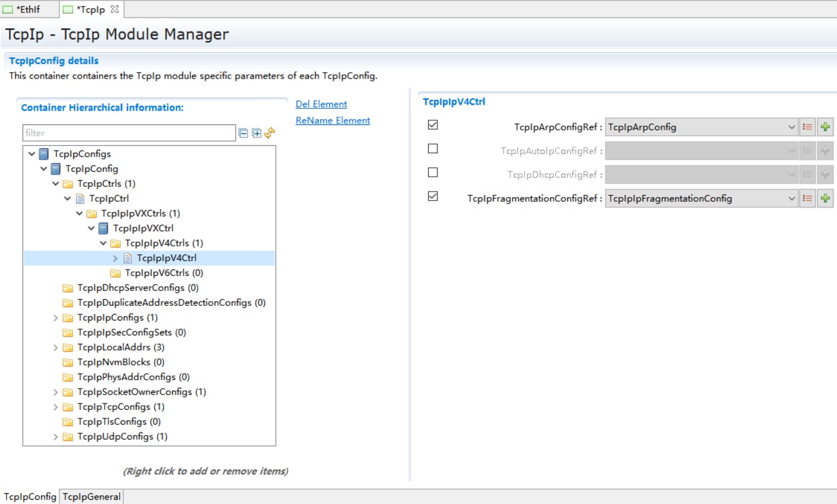837x504 pixels.
Task: Expand the TcpIpIpV4Ctrl tree node
Action: [115, 258]
